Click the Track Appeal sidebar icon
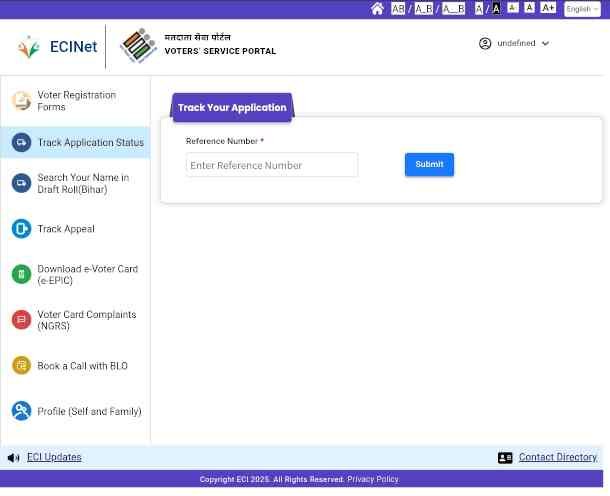610x496 pixels. coord(21,229)
